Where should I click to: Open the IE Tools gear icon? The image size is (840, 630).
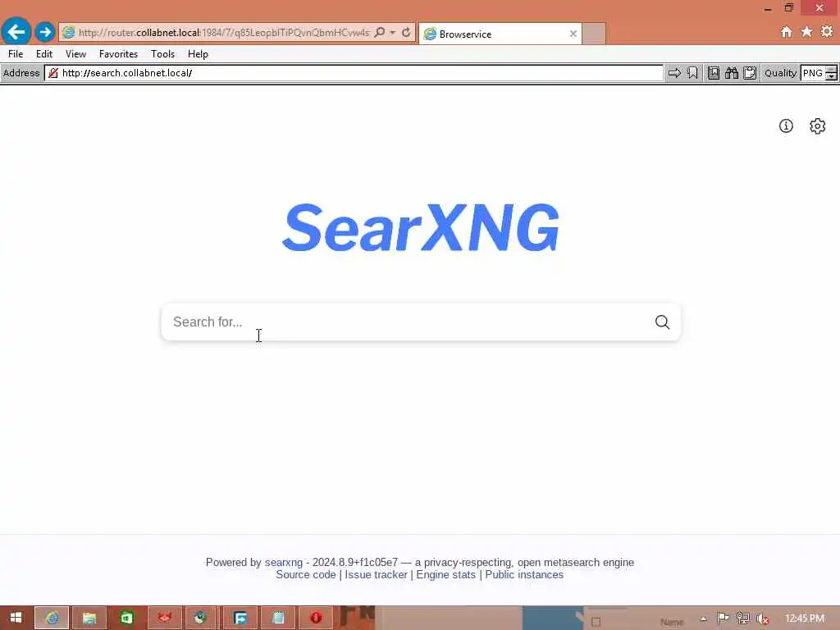[x=827, y=32]
